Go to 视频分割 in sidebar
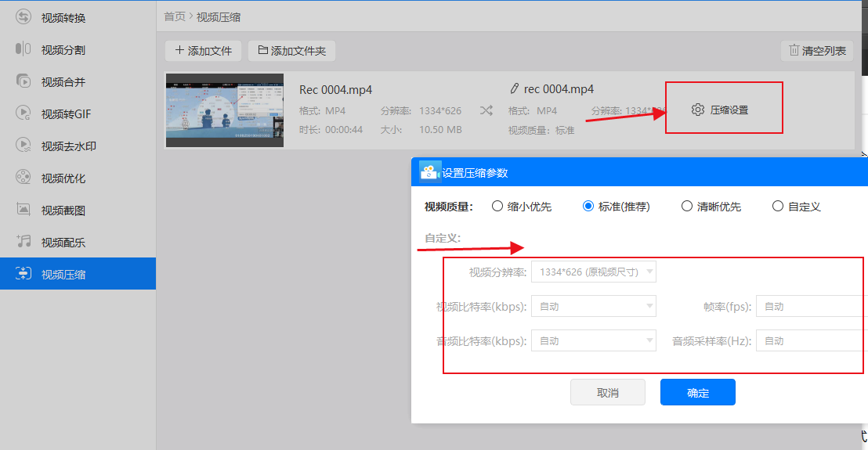 coord(78,49)
